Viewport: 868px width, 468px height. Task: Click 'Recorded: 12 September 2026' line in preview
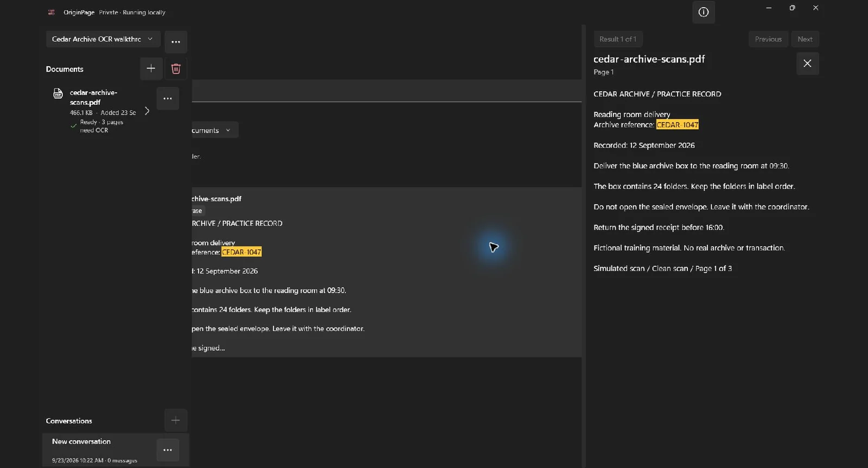tap(644, 145)
